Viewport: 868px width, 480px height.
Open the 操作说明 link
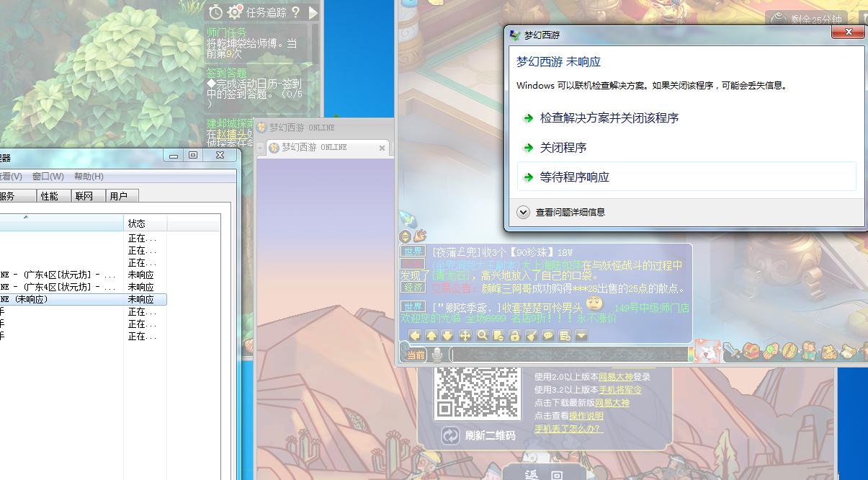coord(586,416)
